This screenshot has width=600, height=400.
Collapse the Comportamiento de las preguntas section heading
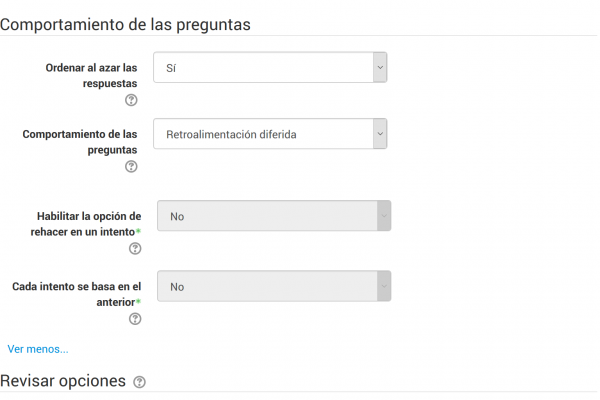(x=125, y=24)
